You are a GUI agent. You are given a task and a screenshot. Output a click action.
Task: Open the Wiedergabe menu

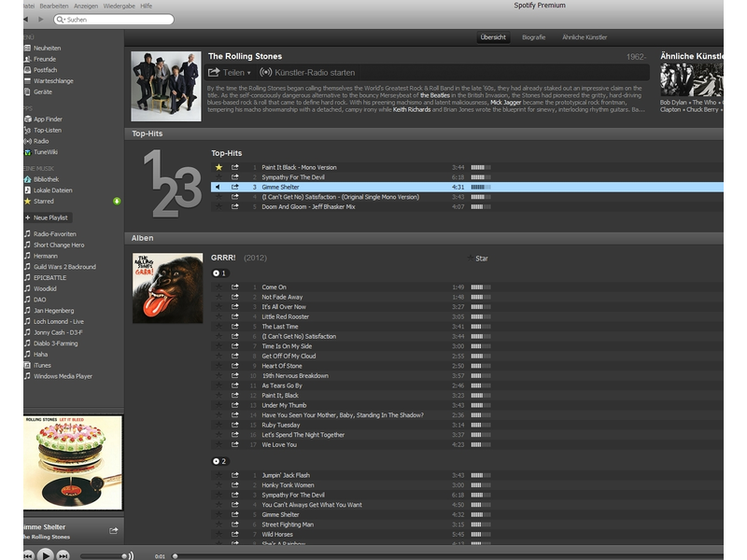[120, 6]
